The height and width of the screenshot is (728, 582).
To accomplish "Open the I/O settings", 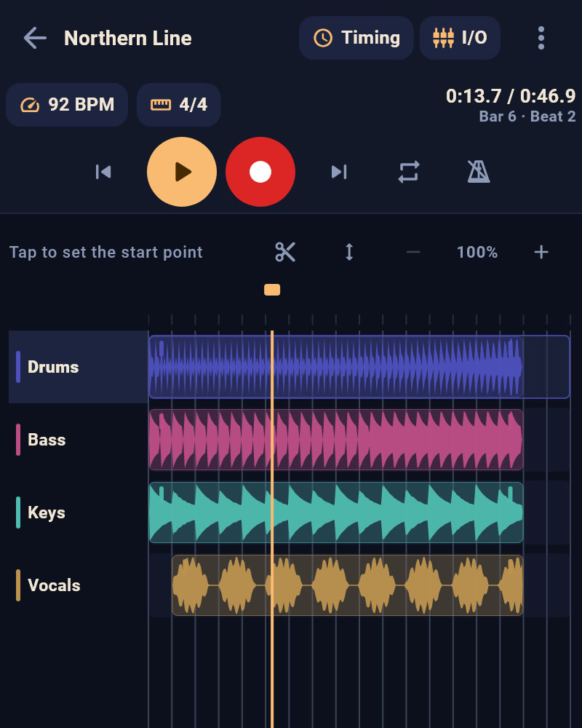I will pyautogui.click(x=460, y=38).
